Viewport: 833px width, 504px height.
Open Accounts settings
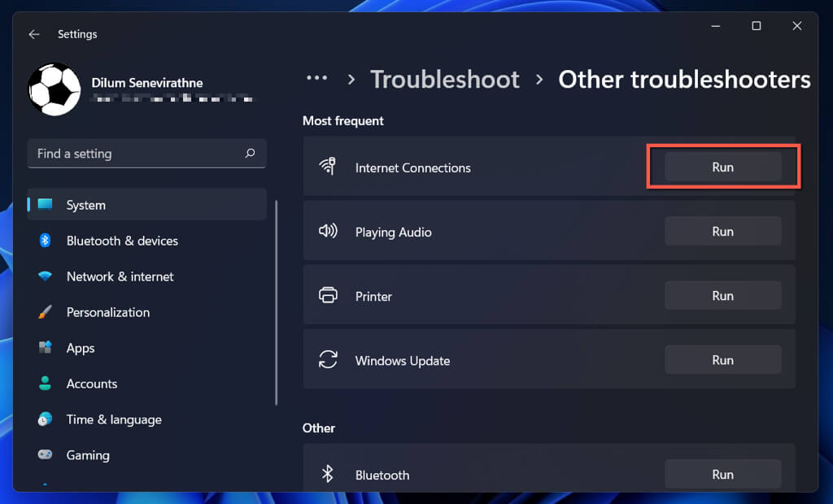click(x=147, y=384)
